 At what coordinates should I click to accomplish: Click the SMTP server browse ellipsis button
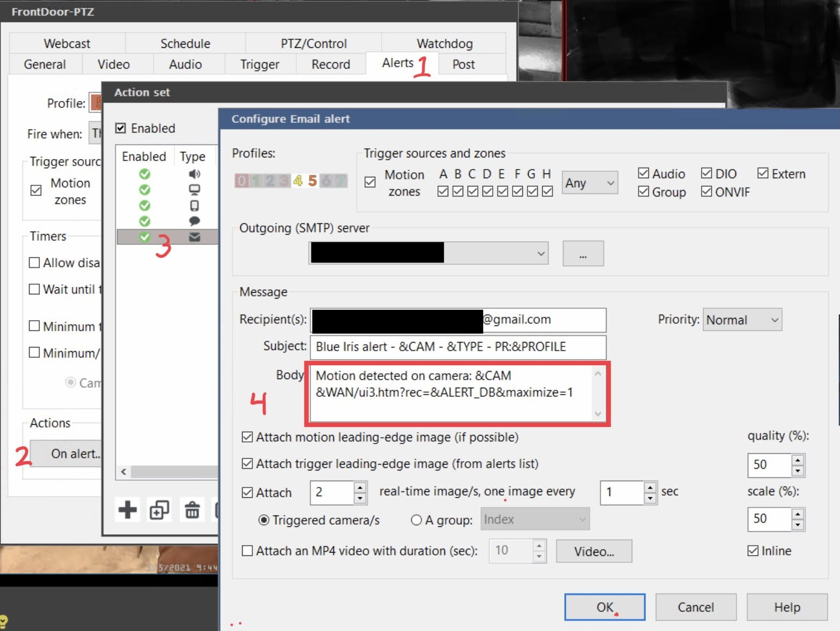point(583,253)
